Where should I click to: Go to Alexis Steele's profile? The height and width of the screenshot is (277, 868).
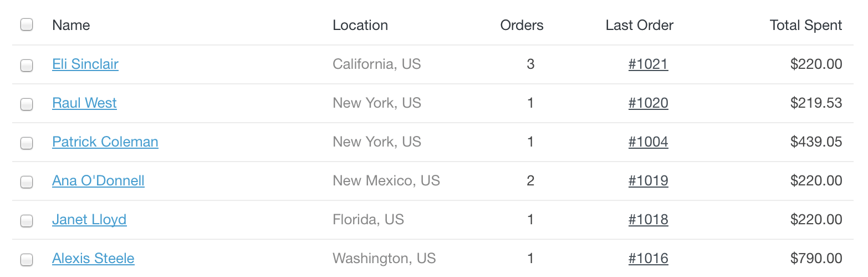click(93, 259)
